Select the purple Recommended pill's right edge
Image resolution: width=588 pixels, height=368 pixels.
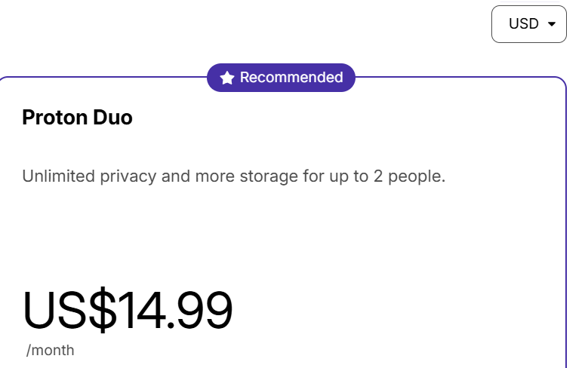coord(349,78)
